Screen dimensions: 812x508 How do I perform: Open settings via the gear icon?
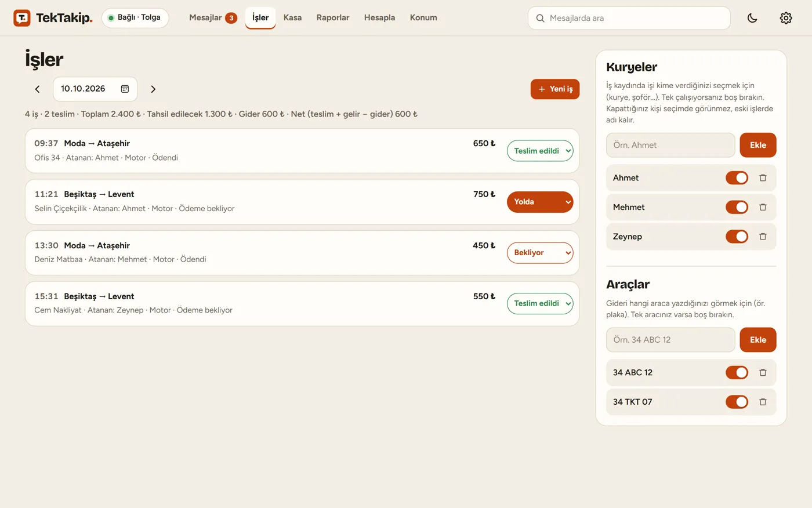tap(786, 18)
